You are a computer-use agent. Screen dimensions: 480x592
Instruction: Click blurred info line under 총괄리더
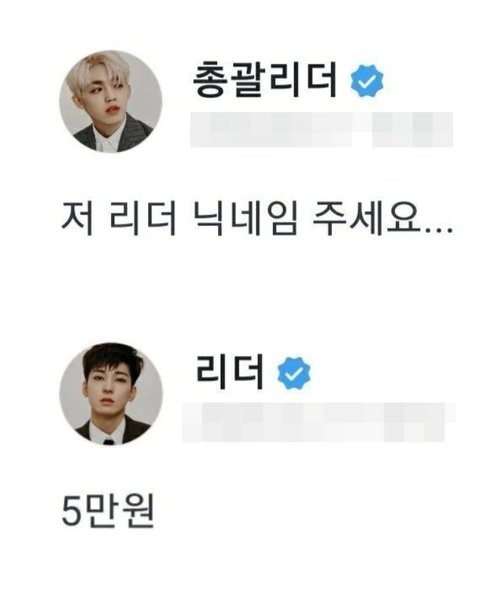(x=321, y=129)
